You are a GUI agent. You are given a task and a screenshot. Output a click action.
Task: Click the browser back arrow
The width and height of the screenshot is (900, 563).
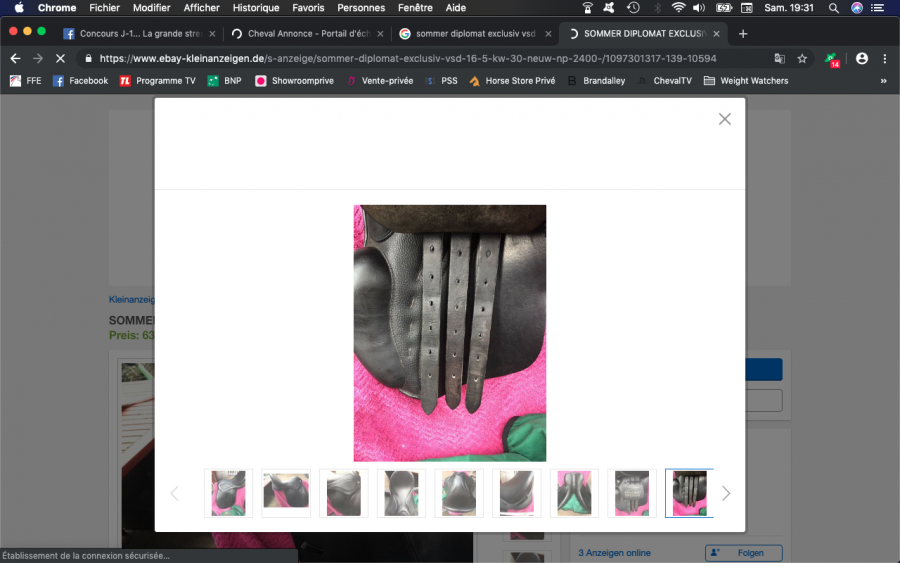pos(15,59)
